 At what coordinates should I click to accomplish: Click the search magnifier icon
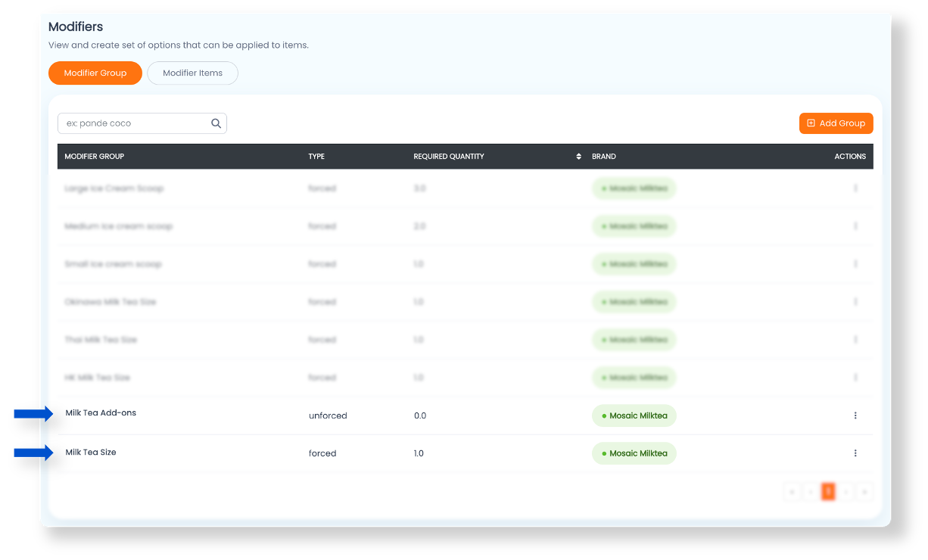[216, 123]
